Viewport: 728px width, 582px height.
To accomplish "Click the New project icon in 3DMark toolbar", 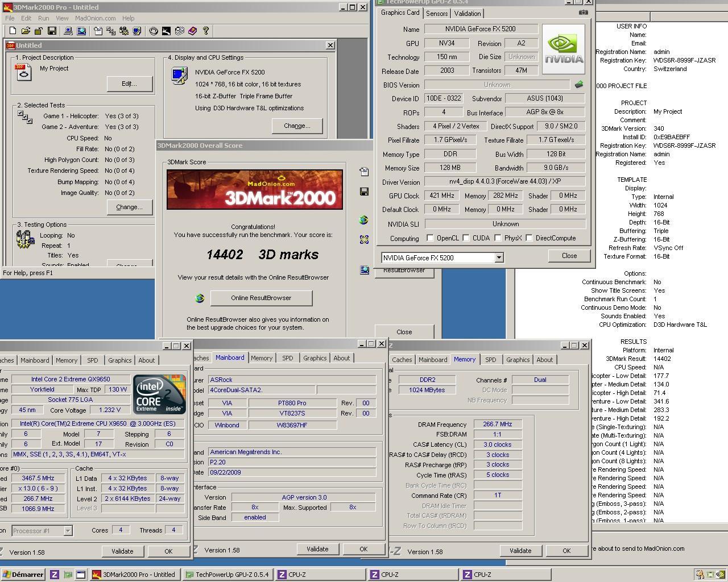I will click(13, 31).
